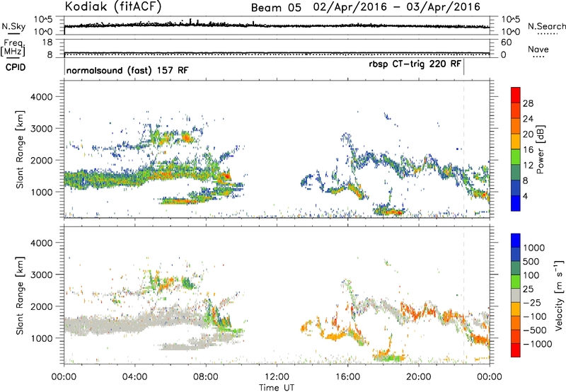Click the dashed CPID-change line in velocity panel
The width and height of the screenshot is (566, 392).
[464, 295]
